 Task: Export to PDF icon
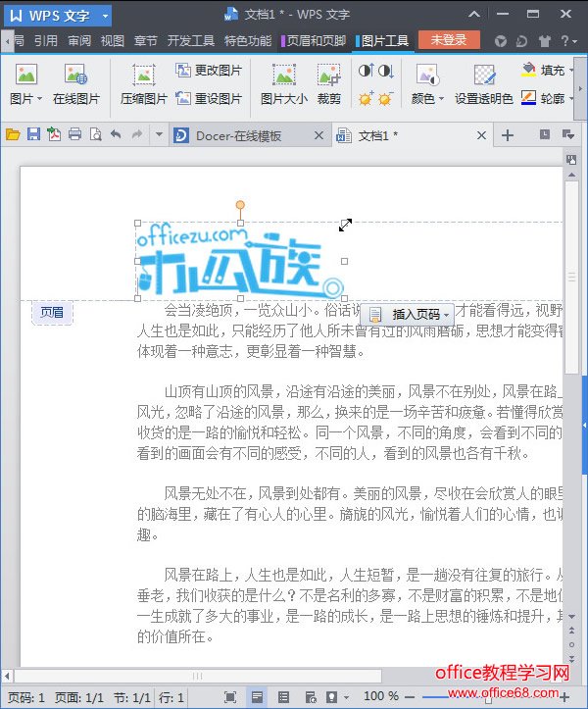pos(54,134)
